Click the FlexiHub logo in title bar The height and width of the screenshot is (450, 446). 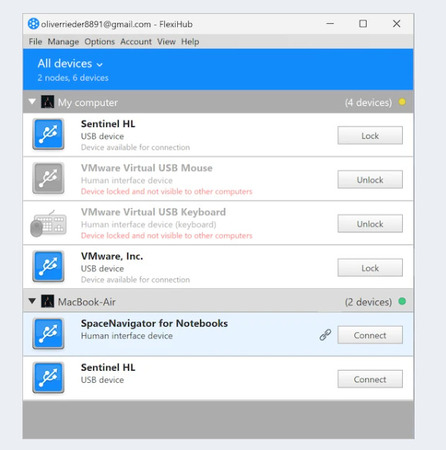[33, 24]
